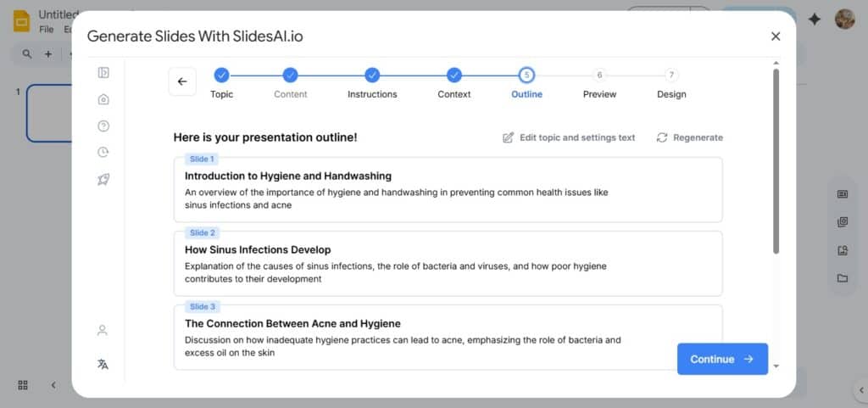Open the history clock icon
Viewport: 868px width, 408px height.
point(103,152)
